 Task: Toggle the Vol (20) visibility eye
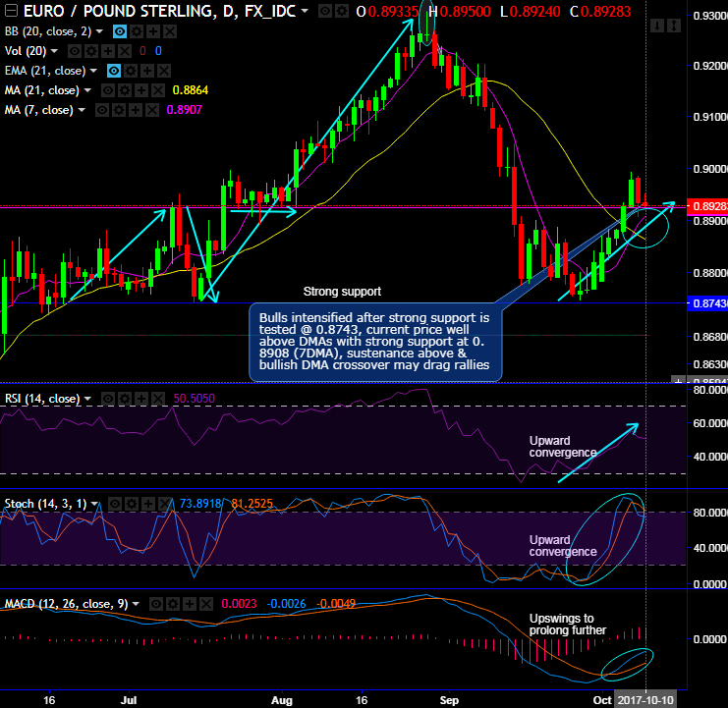pos(75,51)
